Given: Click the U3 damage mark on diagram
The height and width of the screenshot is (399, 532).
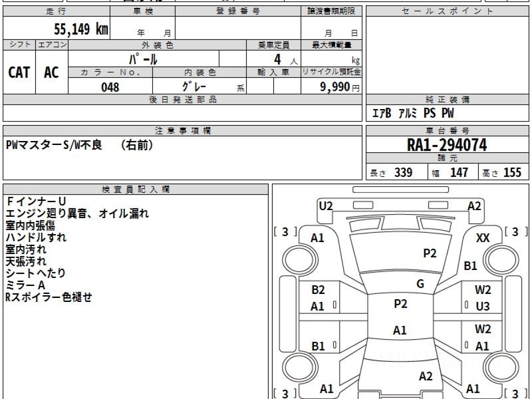Looking at the screenshot, I should pos(483,306).
